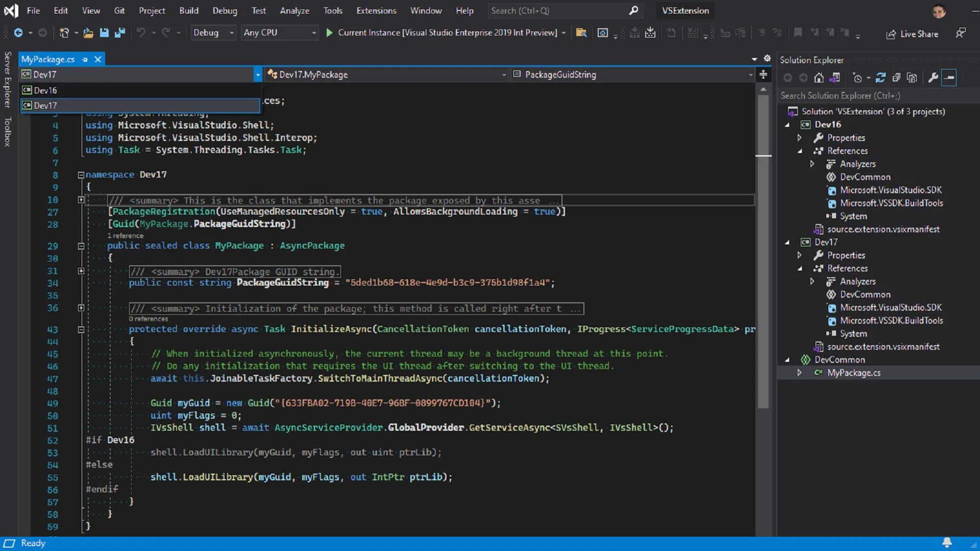The width and height of the screenshot is (980, 551).
Task: Click the Sync with Active Document refresh icon
Action: click(880, 78)
